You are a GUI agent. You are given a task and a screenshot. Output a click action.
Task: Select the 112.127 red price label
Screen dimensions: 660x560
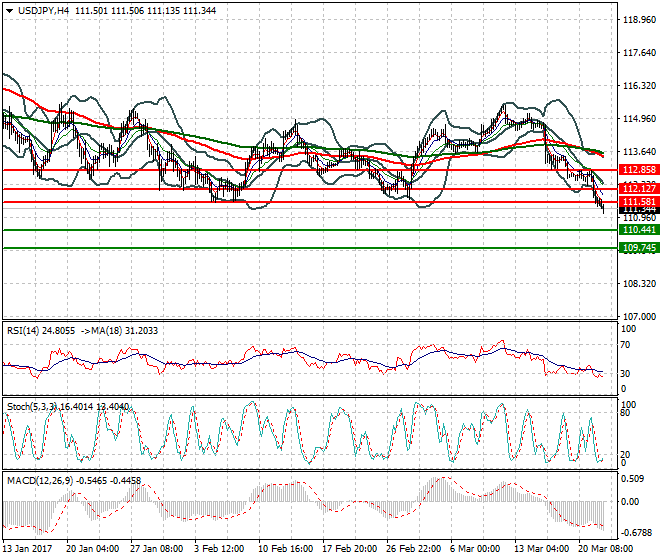coord(637,188)
